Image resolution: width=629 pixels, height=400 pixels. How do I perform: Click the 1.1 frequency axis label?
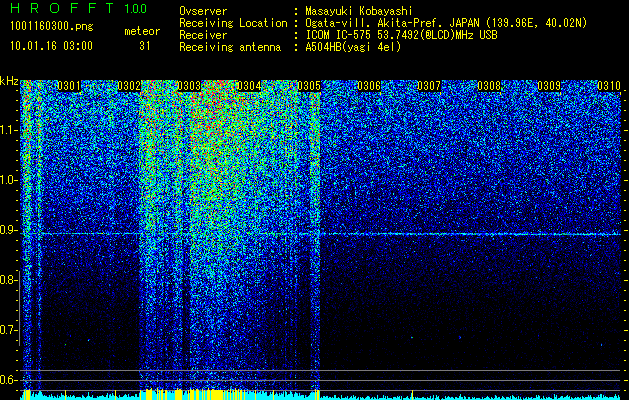pyautogui.click(x=9, y=130)
